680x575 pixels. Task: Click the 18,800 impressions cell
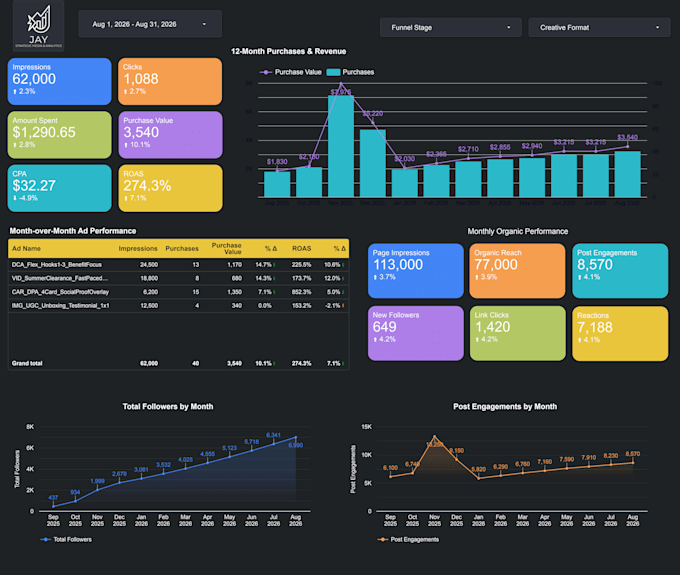pos(149,278)
